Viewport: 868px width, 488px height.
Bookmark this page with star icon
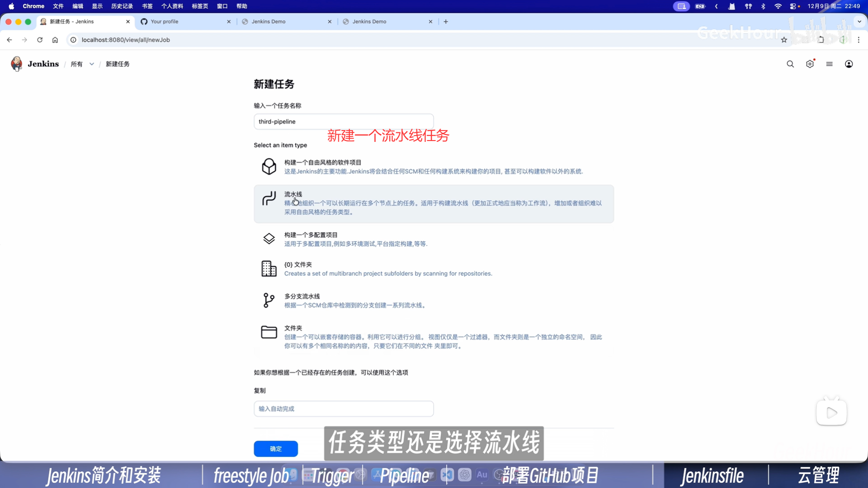783,40
